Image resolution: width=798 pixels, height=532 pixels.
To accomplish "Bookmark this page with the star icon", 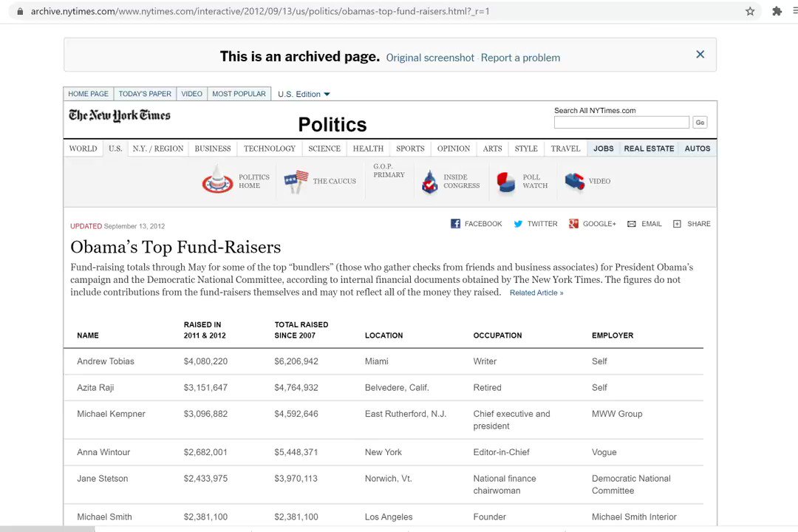I will click(x=750, y=11).
